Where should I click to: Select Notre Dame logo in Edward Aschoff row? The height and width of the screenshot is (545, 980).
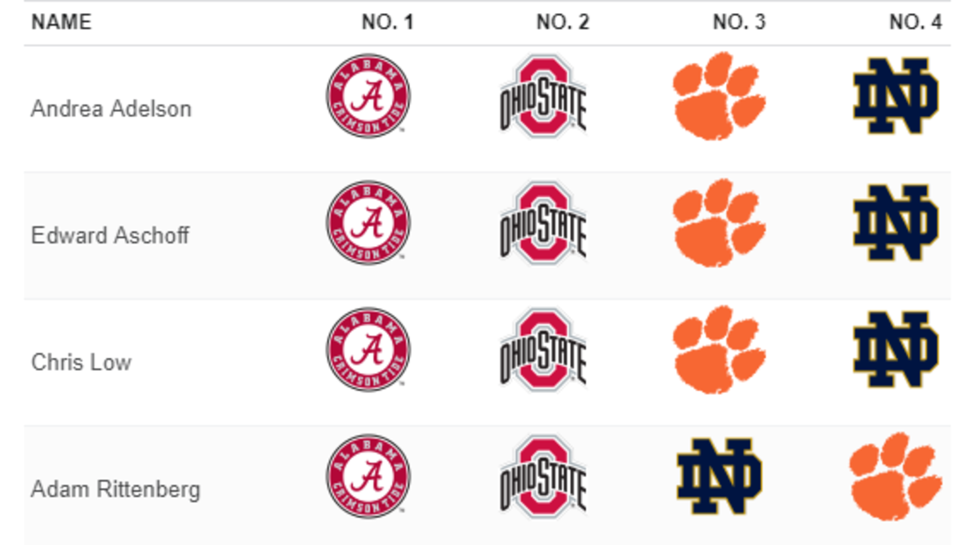(896, 223)
